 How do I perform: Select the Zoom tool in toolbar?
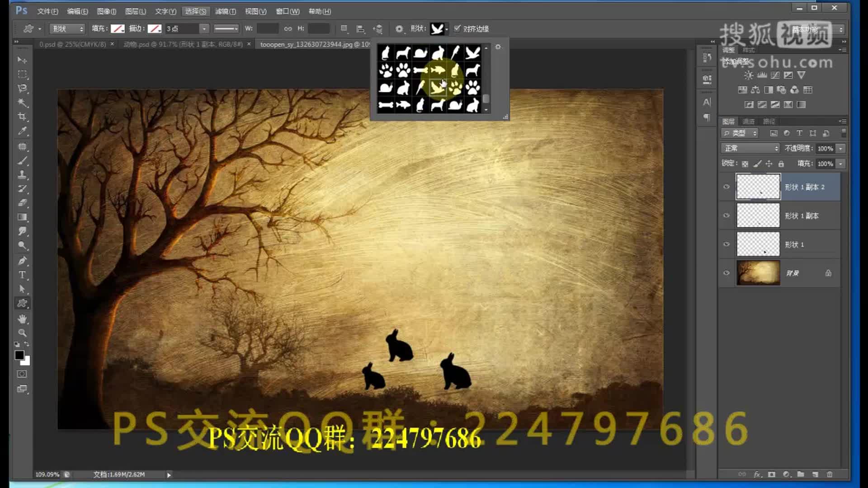tap(22, 333)
